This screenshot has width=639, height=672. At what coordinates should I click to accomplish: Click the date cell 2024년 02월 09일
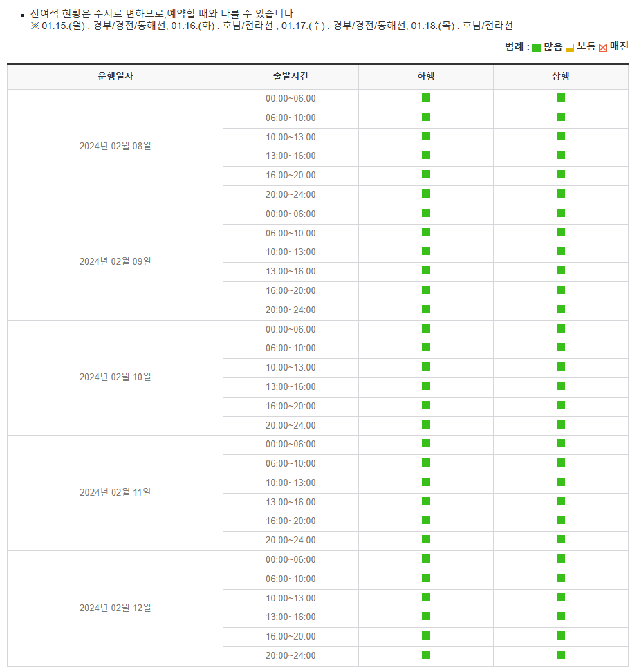tap(115, 261)
